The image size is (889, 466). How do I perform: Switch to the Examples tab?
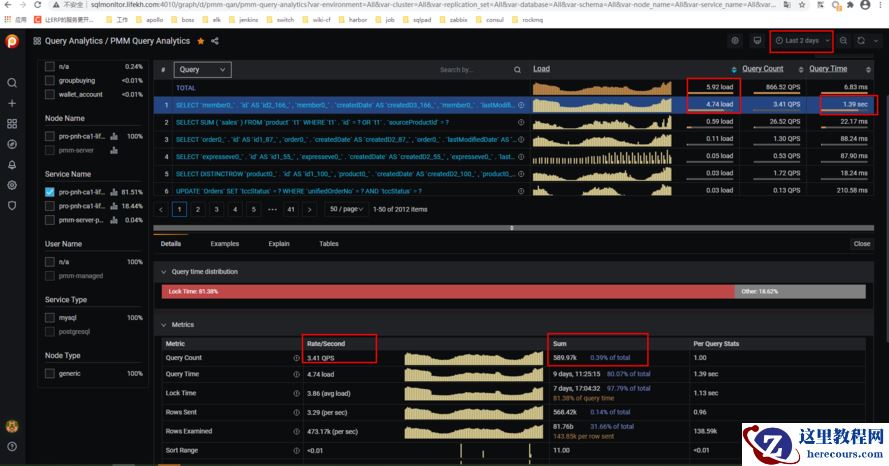[x=224, y=244]
